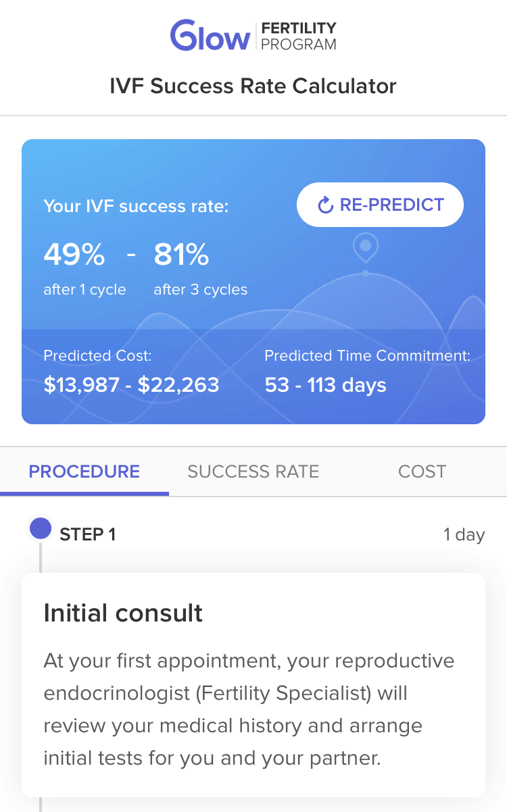This screenshot has width=507, height=812.
Task: Click the STEP 1 circle indicator
Action: (41, 528)
